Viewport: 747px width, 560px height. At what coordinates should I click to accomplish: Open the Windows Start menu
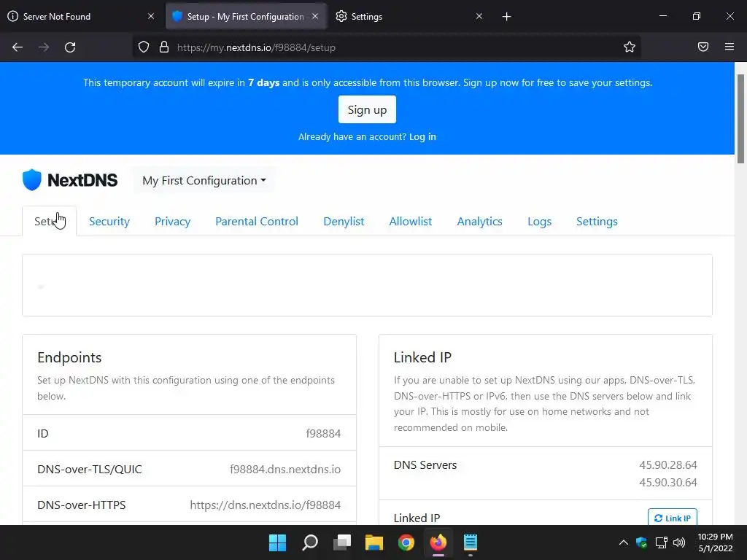tap(277, 542)
